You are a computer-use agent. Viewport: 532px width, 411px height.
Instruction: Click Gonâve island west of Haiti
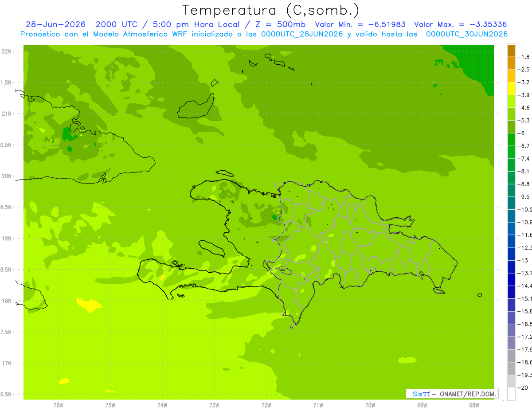212,248
